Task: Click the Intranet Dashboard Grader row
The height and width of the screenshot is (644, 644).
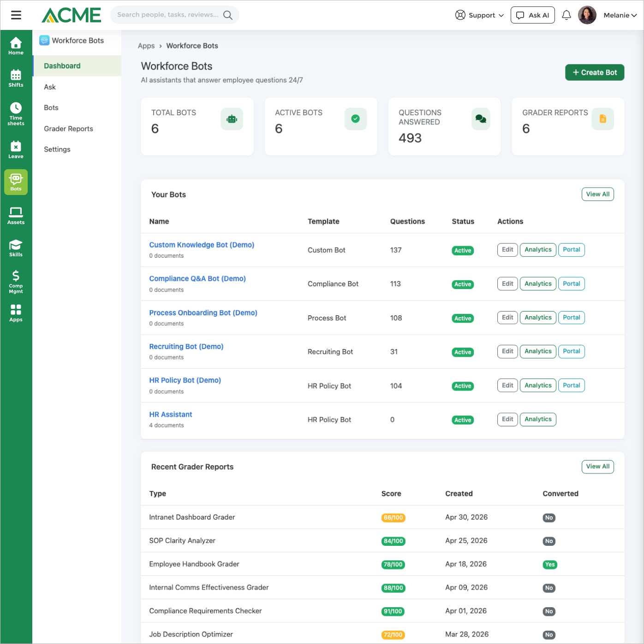Action: (x=382, y=517)
